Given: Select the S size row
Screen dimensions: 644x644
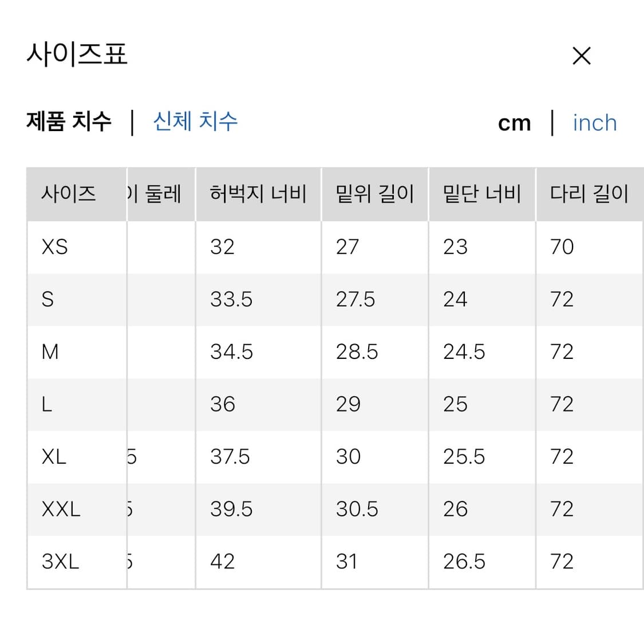Looking at the screenshot, I should [x=48, y=299].
